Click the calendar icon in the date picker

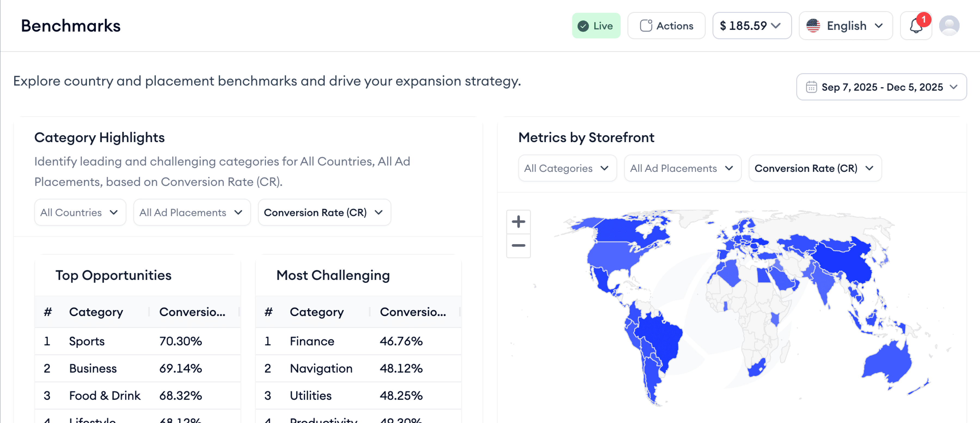point(812,87)
